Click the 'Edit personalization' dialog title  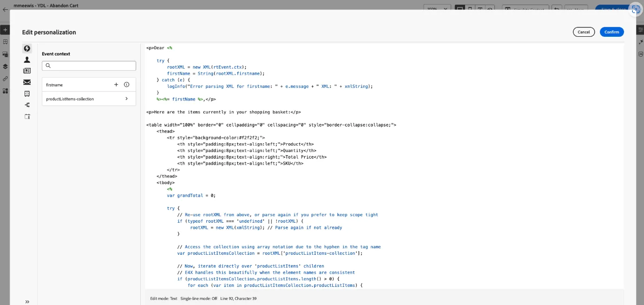coord(49,32)
